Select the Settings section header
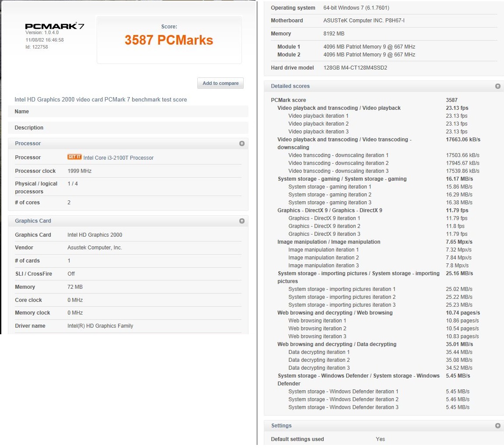 click(x=384, y=426)
